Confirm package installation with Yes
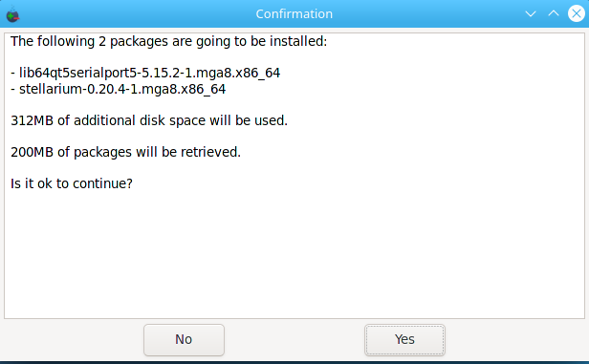 [x=404, y=339]
